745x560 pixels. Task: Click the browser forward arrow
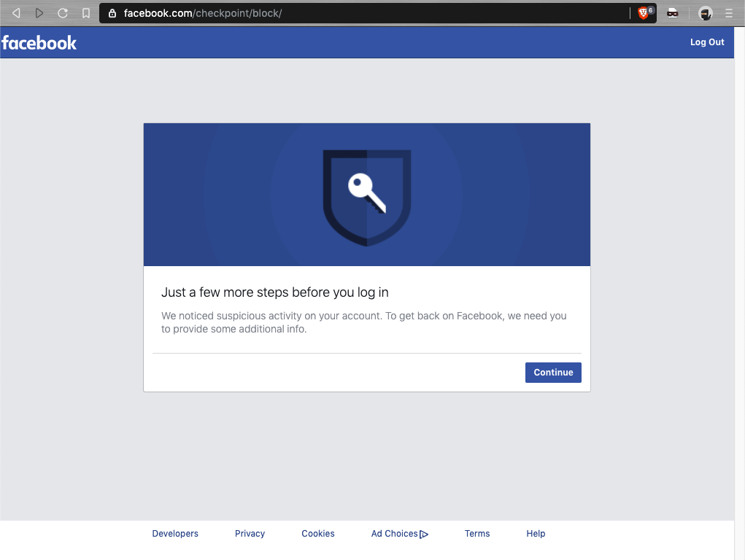tap(39, 13)
